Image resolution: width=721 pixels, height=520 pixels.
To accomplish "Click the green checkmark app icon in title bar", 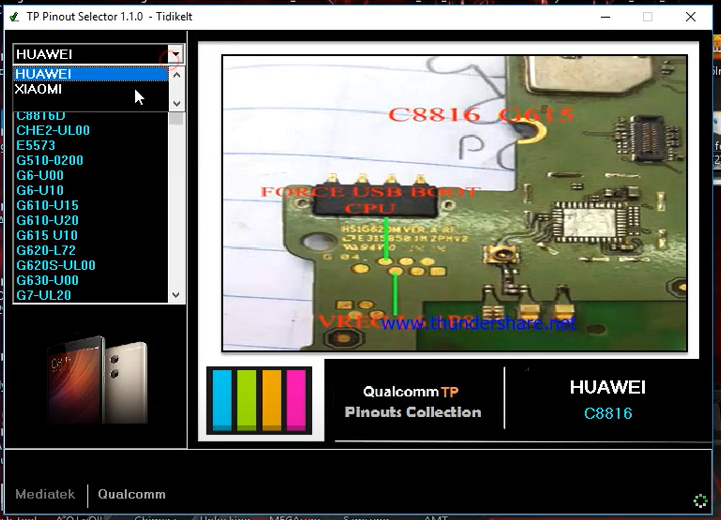I will tap(14, 17).
